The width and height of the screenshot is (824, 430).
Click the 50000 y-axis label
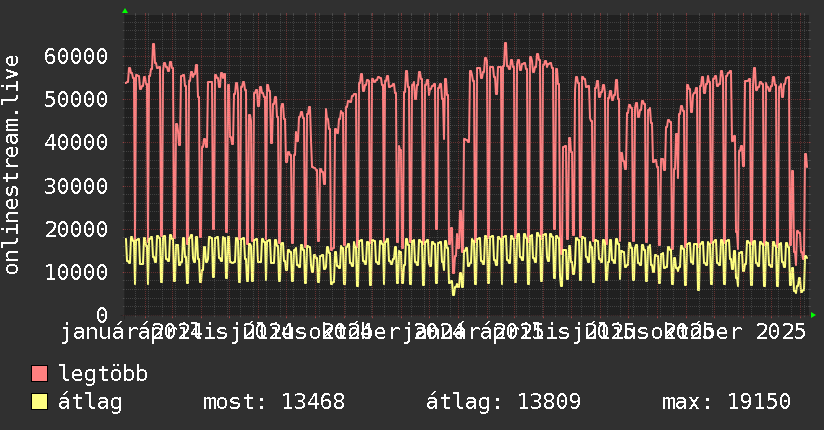click(76, 99)
